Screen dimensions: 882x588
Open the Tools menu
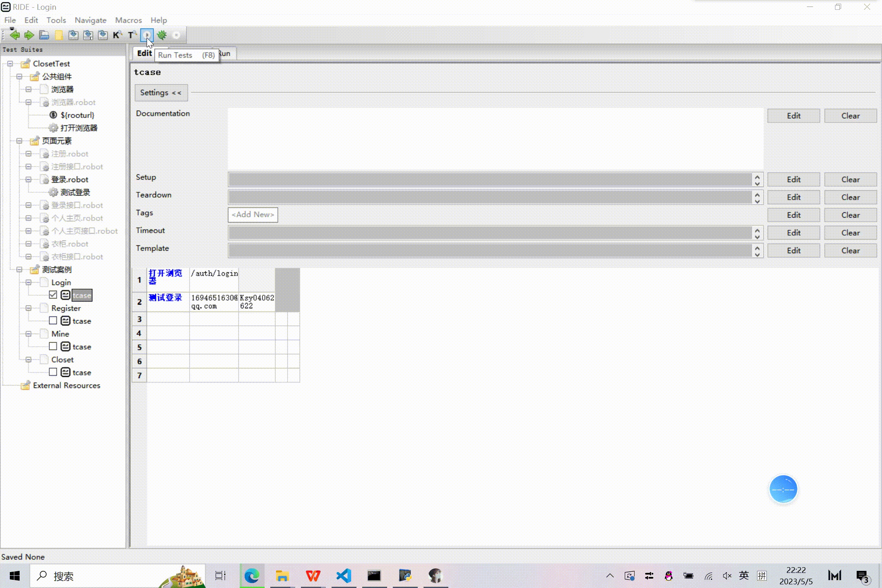56,20
